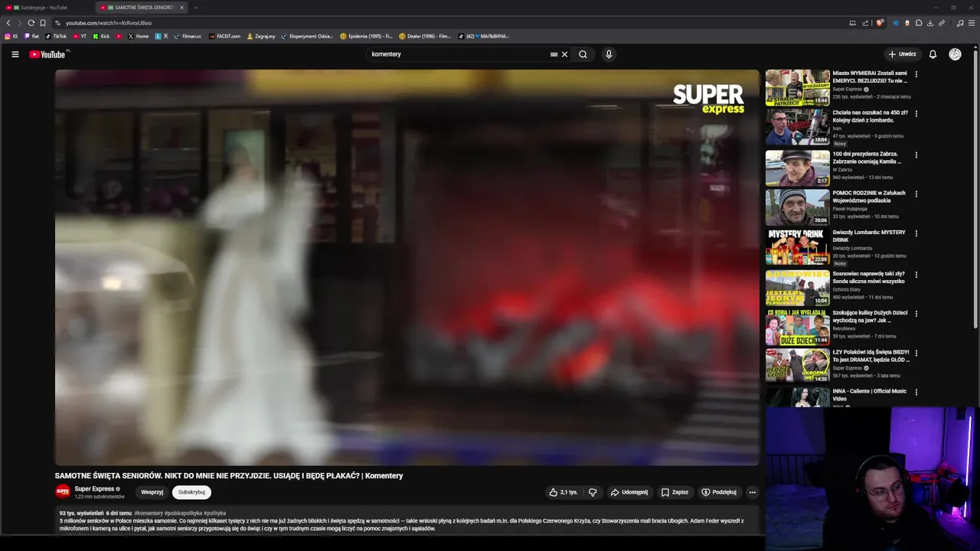Open the Kick bookmark
980x551 pixels.
(101, 36)
